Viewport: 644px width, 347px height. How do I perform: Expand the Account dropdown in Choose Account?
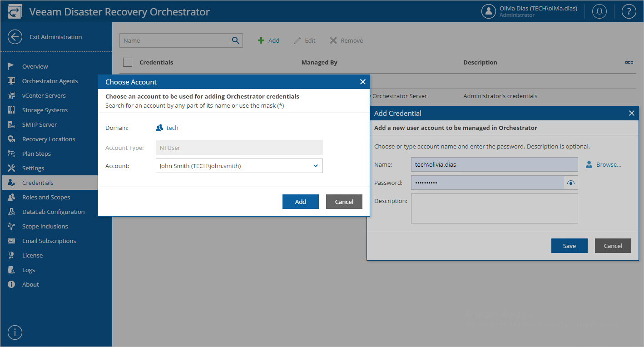pyautogui.click(x=316, y=166)
